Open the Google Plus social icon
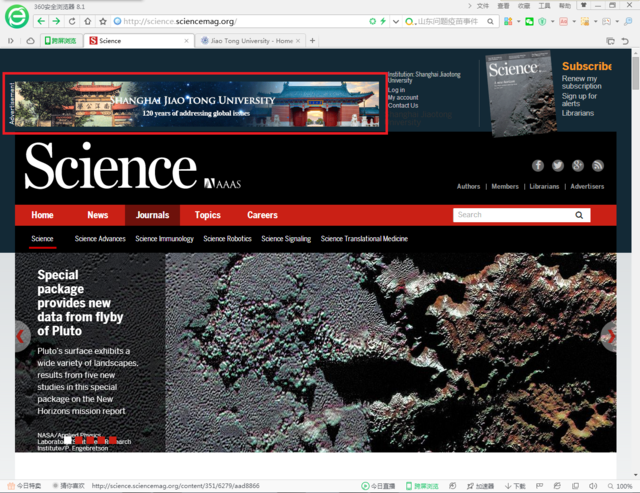 [x=578, y=165]
